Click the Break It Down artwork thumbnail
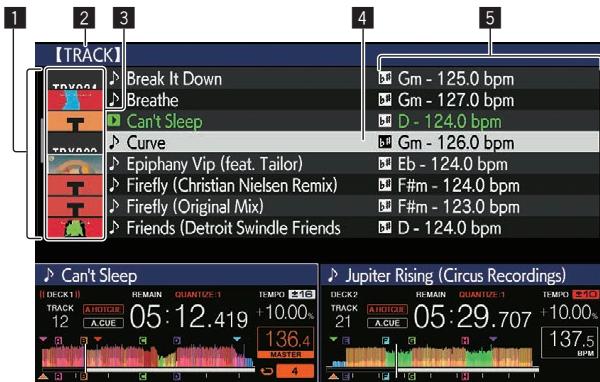Viewport: 600px width, 382px height. point(75,80)
